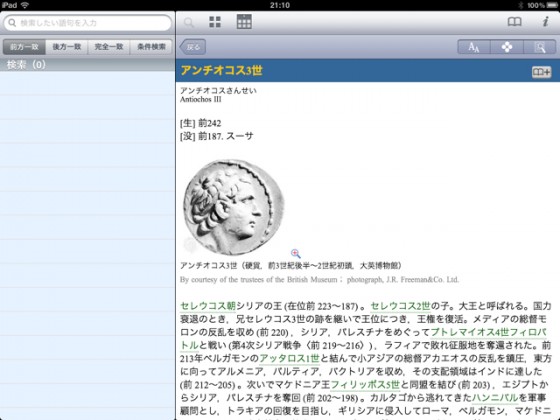The height and width of the screenshot is (420, 560).
Task: Select the 完全一致 search mode
Action: [109, 47]
